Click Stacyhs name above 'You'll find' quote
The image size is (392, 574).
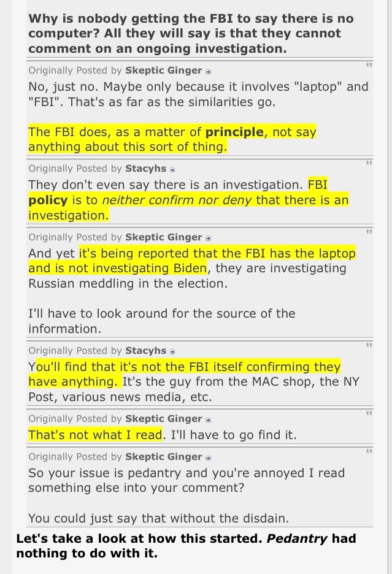click(x=145, y=351)
